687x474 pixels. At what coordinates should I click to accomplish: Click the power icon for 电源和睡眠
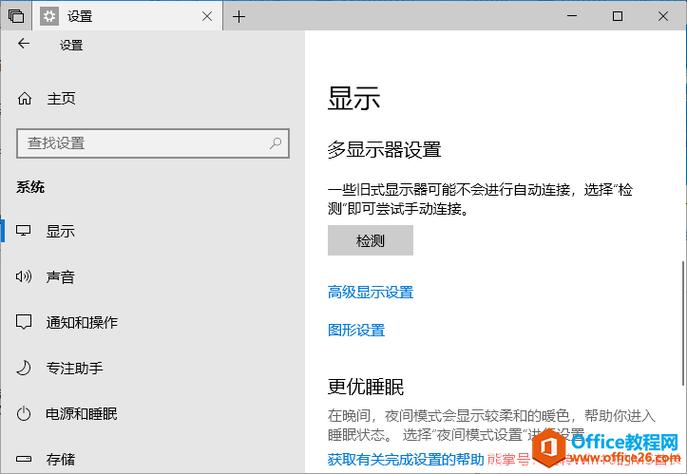pos(23,414)
